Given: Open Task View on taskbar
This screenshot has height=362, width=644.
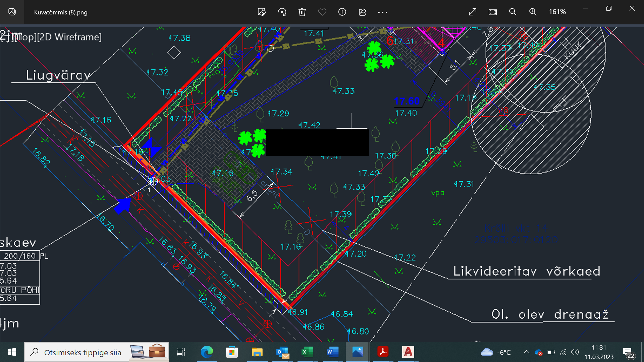Looking at the screenshot, I should point(181,352).
